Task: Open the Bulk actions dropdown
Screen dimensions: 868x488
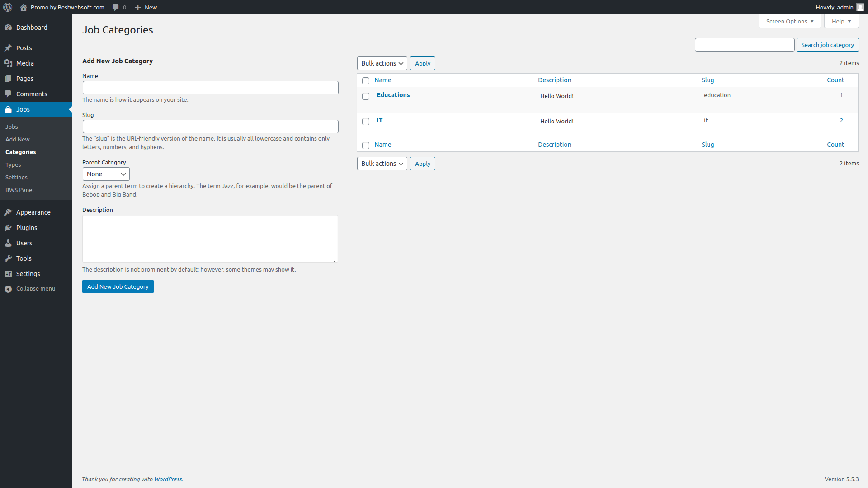Action: pyautogui.click(x=382, y=63)
